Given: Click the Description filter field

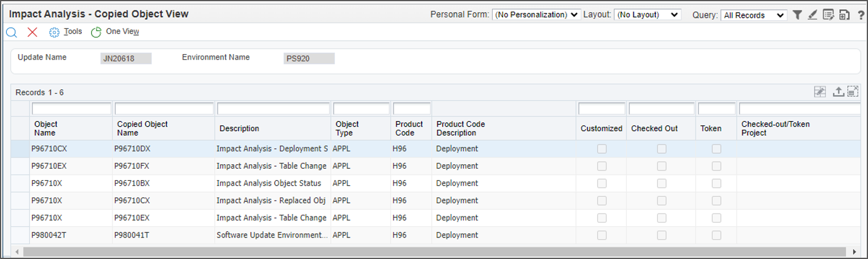Looking at the screenshot, I should [273, 109].
